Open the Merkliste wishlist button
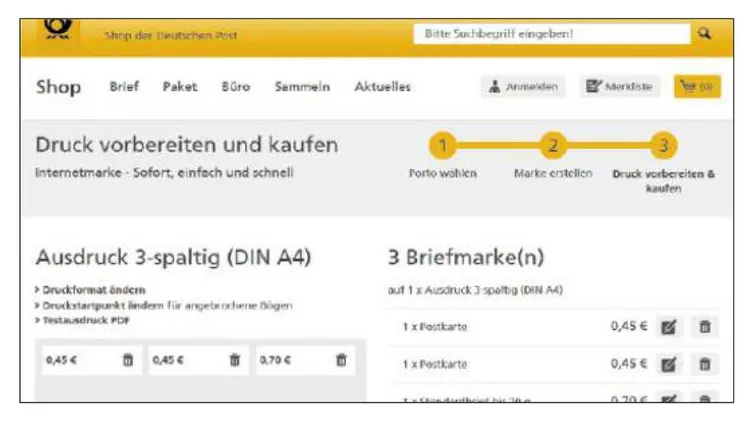 pos(619,87)
